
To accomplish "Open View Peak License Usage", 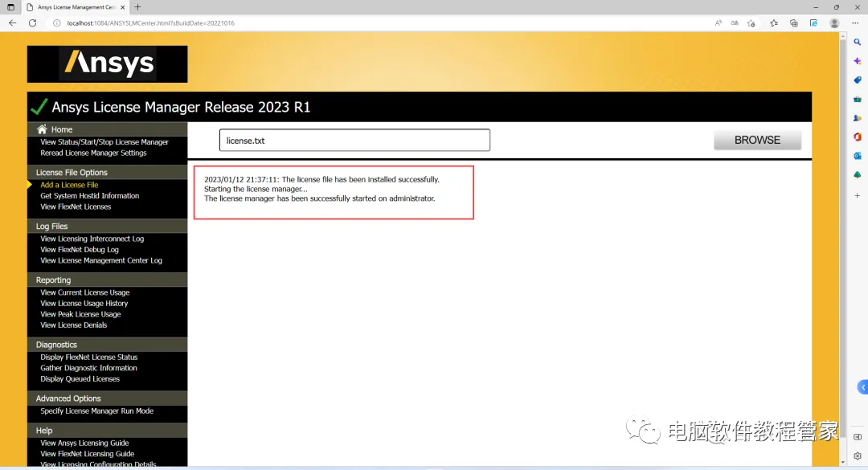I will (x=80, y=314).
